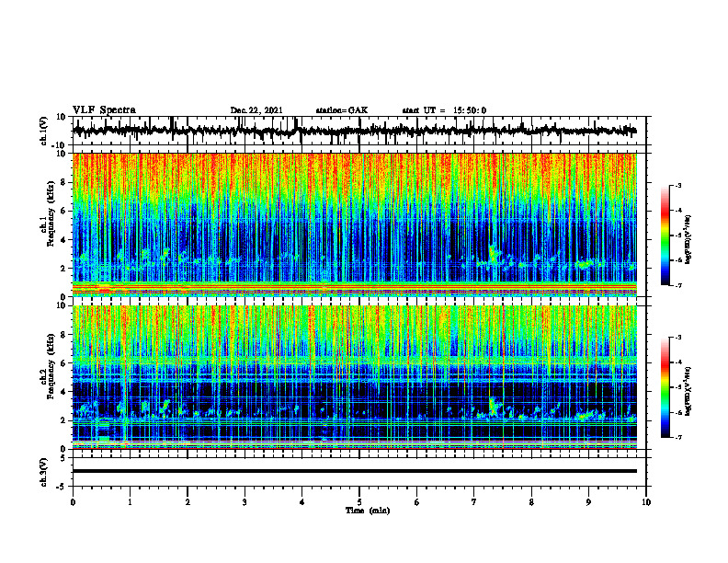The height and width of the screenshot is (563, 728).
Task: Click the ch.2 colorbar log(PSD) label
Action: tap(688, 391)
